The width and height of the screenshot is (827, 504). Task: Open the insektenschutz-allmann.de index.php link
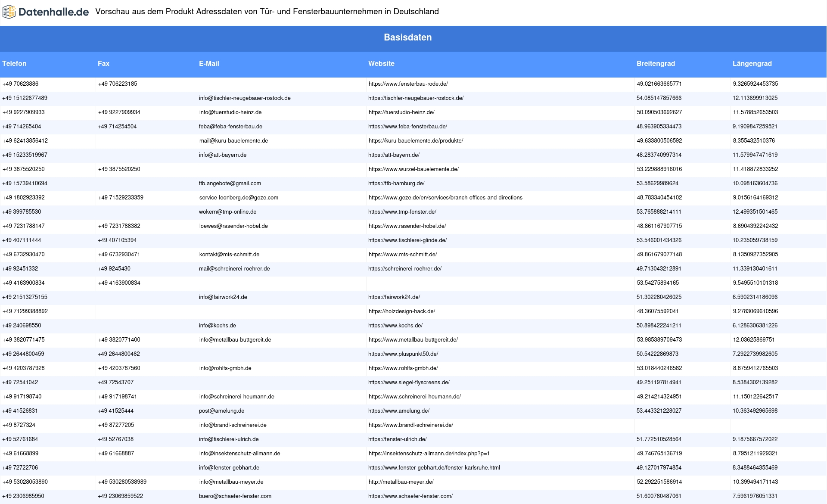tap(429, 454)
